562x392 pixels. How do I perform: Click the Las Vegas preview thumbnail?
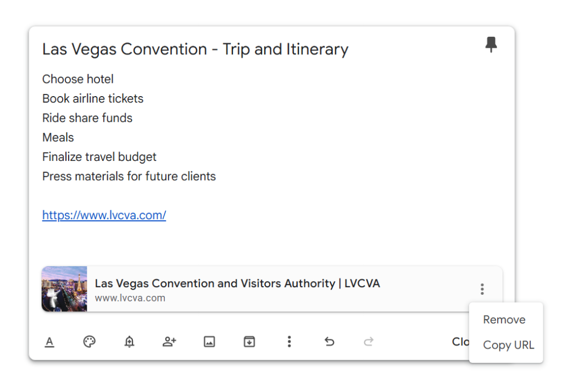coord(64,289)
